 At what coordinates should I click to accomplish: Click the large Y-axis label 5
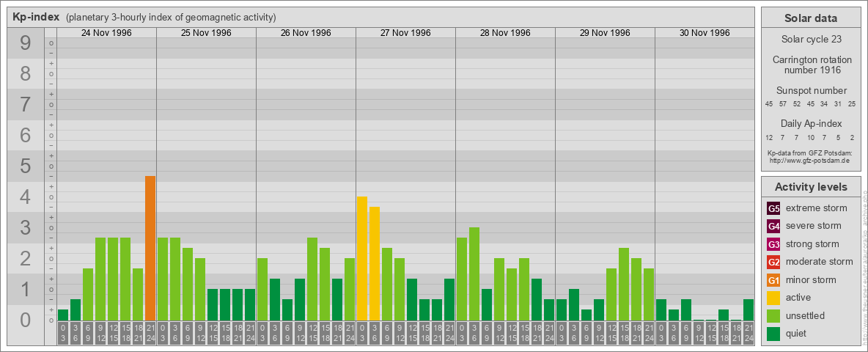click(x=26, y=166)
